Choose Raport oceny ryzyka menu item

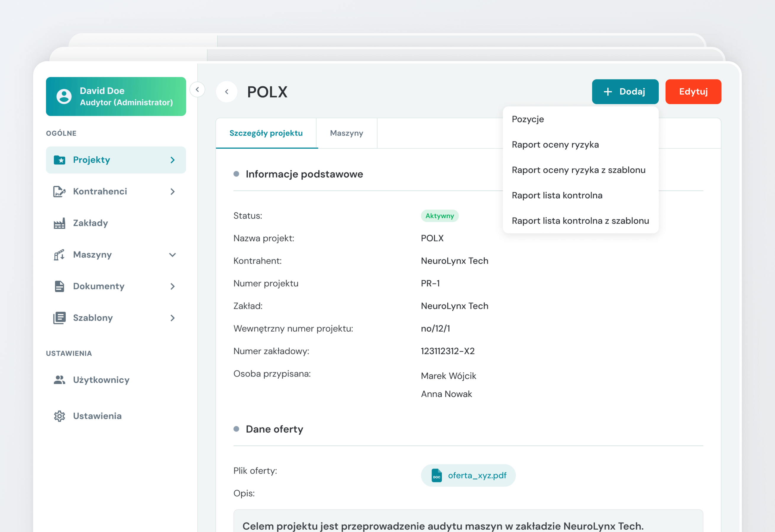tap(580, 145)
